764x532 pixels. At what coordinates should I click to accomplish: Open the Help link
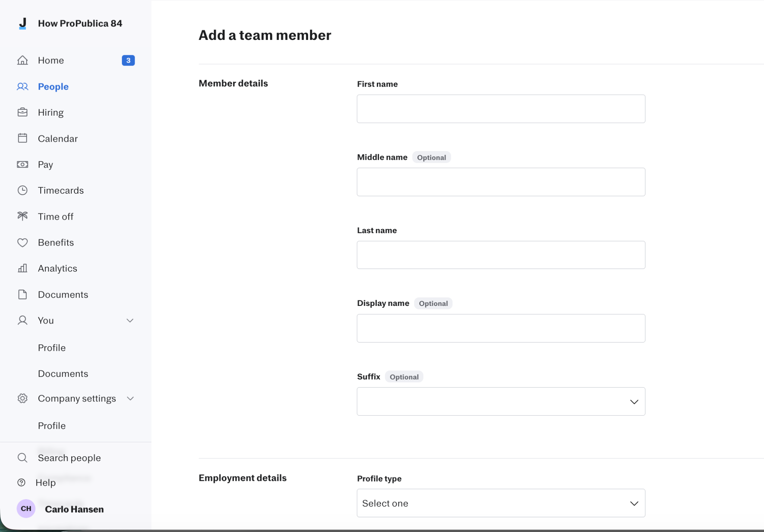tap(46, 482)
